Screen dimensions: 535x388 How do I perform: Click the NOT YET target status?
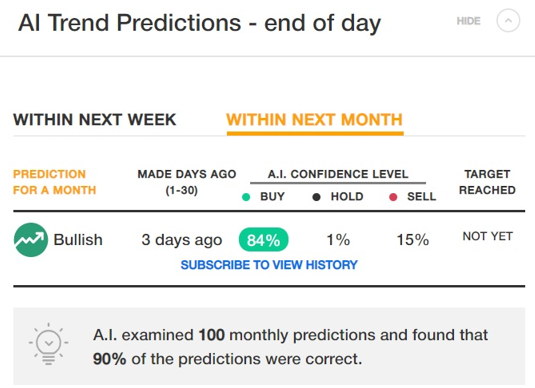(x=488, y=236)
